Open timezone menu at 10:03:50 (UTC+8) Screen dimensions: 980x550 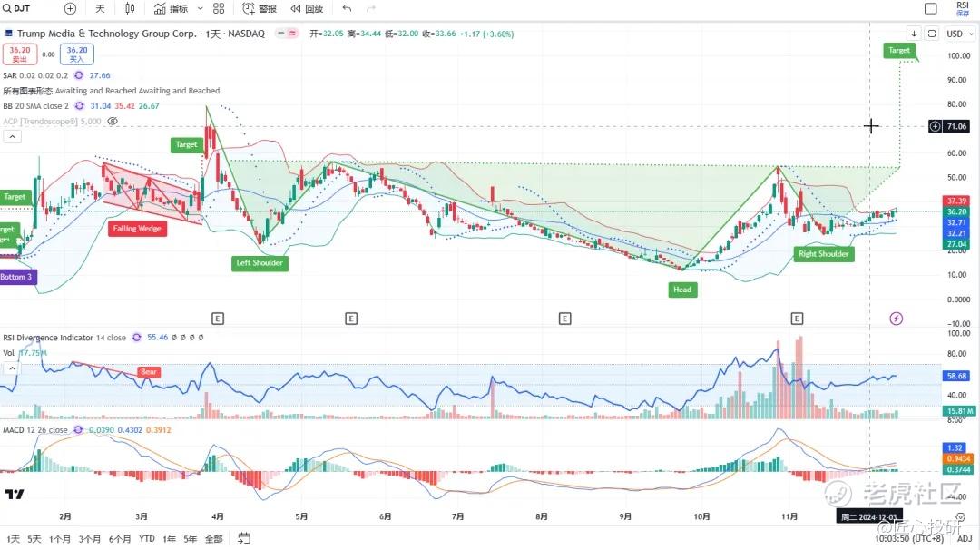909,539
